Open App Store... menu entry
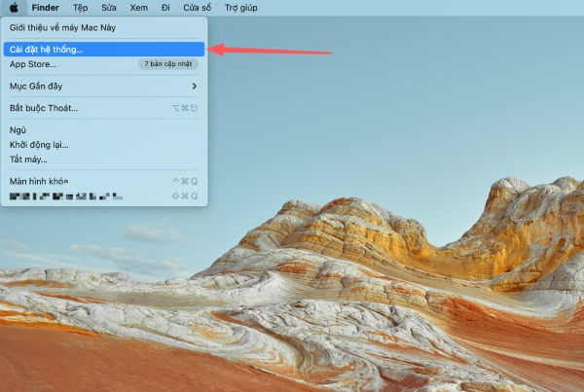 [104, 64]
